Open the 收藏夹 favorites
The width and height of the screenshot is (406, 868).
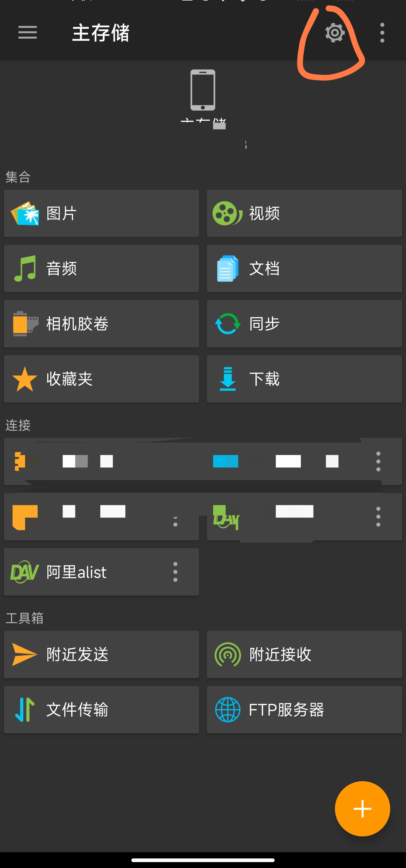click(x=101, y=378)
